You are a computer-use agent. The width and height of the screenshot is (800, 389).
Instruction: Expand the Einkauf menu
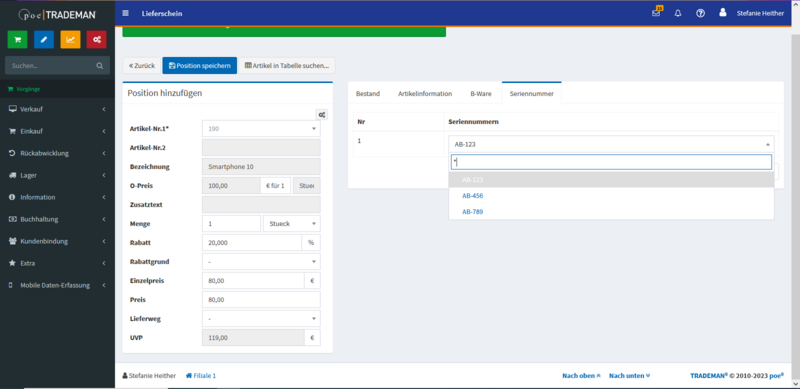coord(57,131)
